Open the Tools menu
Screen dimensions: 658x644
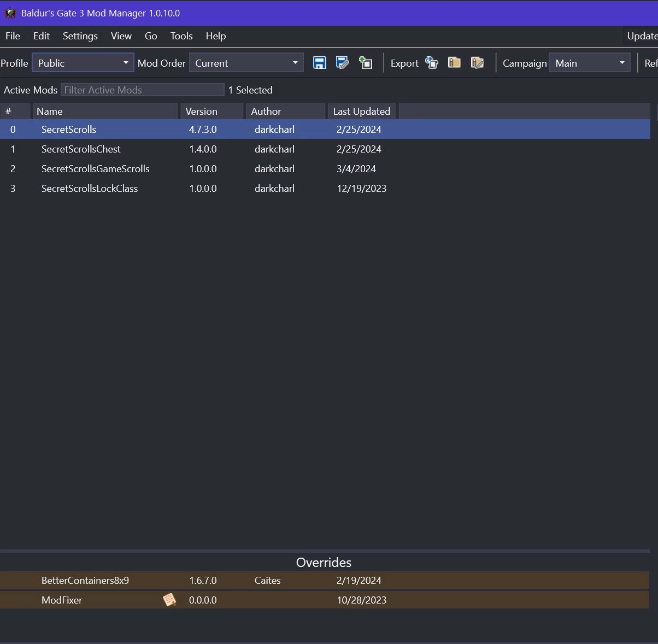[x=181, y=36]
